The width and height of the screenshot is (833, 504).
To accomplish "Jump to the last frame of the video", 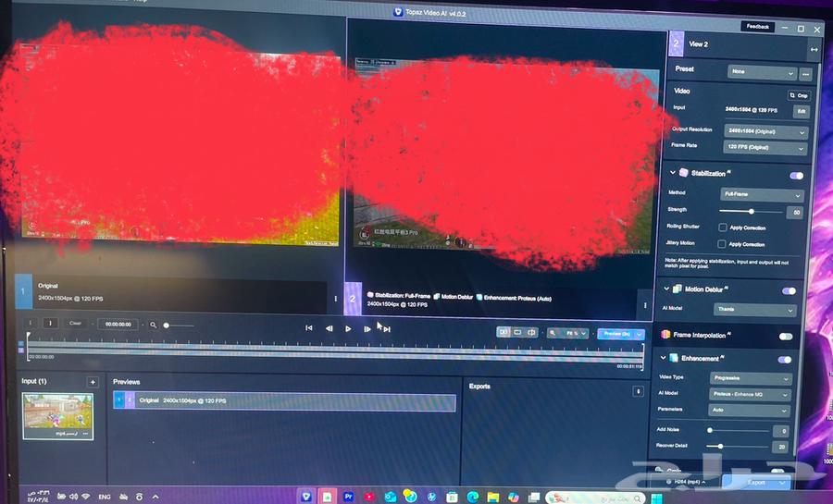I will pos(386,329).
